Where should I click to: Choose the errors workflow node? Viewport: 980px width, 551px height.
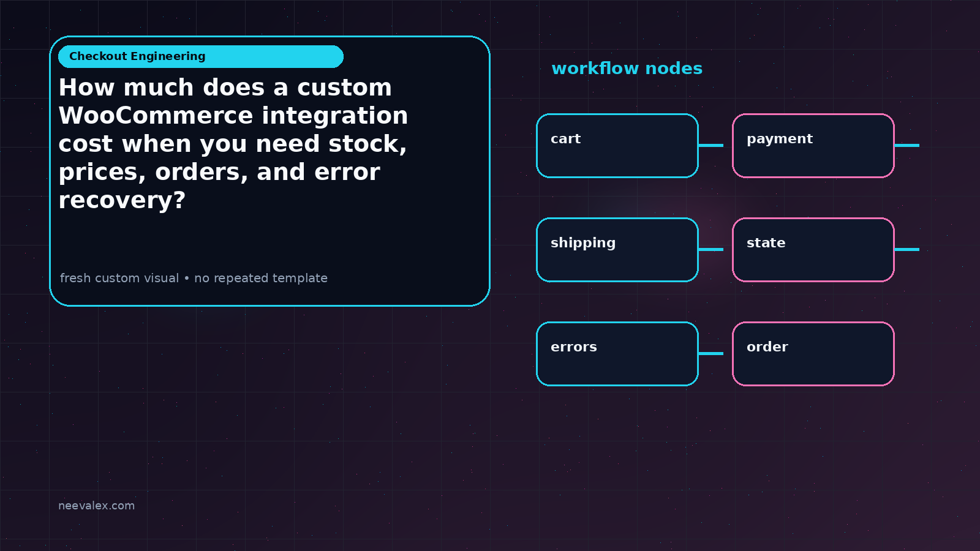[617, 354]
